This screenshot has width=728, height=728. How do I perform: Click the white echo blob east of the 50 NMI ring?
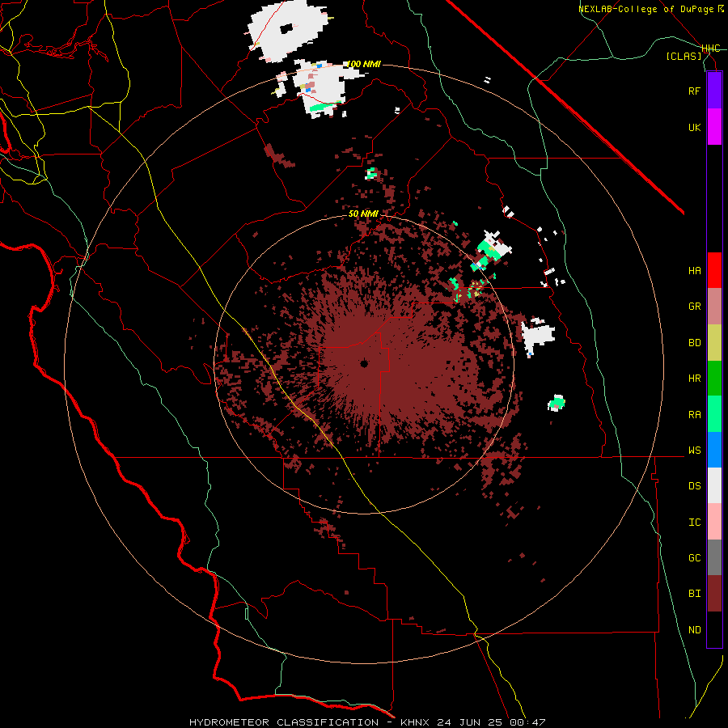click(538, 335)
